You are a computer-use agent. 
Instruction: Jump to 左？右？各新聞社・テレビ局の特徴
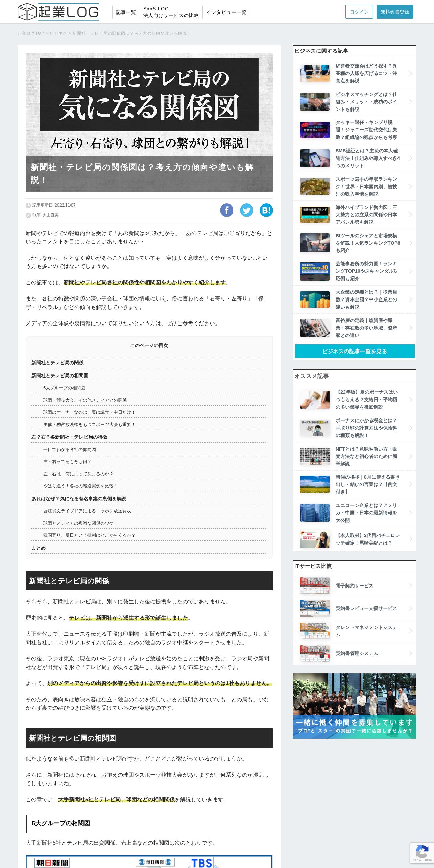[69, 437]
